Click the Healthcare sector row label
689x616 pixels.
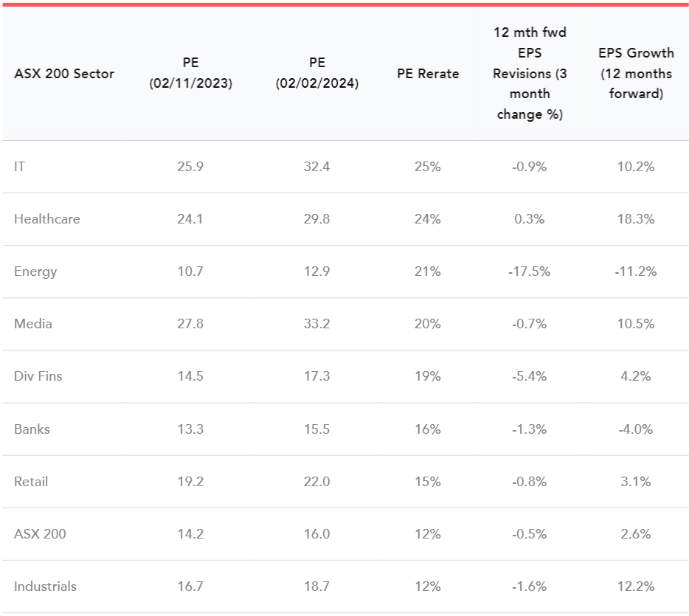pos(47,219)
